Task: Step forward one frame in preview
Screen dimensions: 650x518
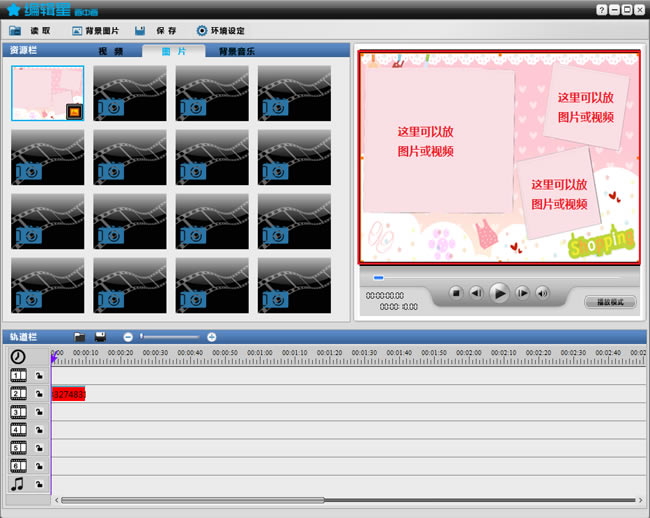Action: (x=522, y=293)
